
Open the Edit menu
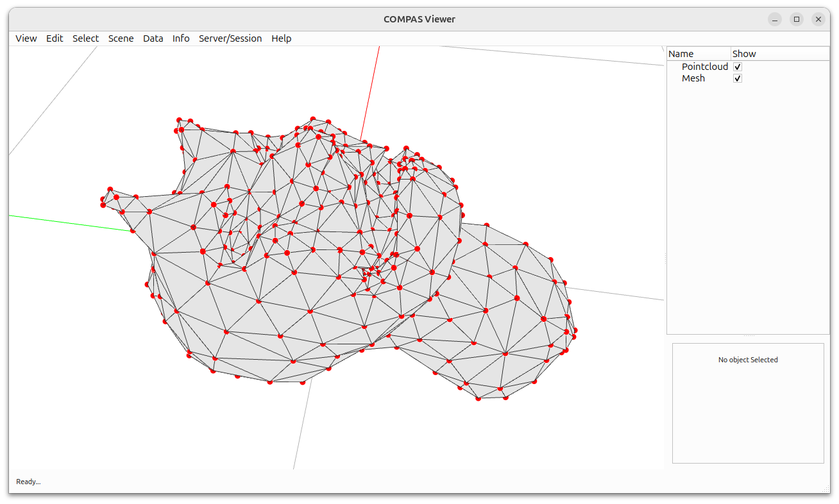click(x=55, y=38)
